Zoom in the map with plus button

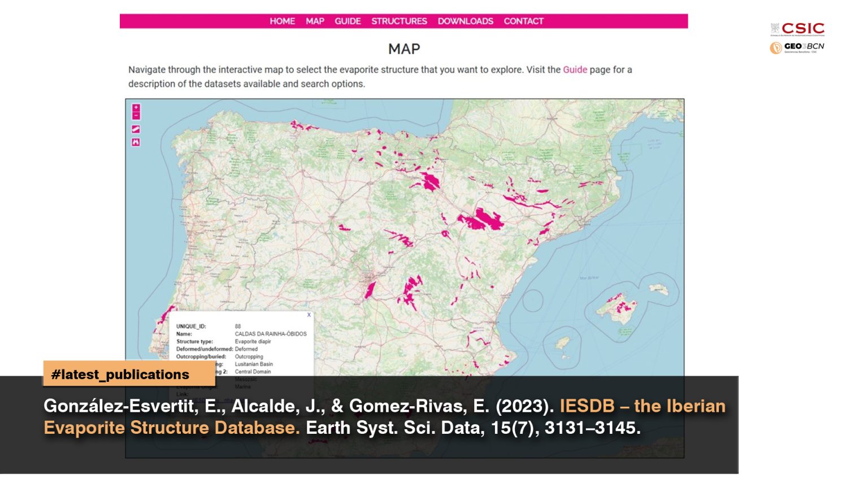[136, 108]
